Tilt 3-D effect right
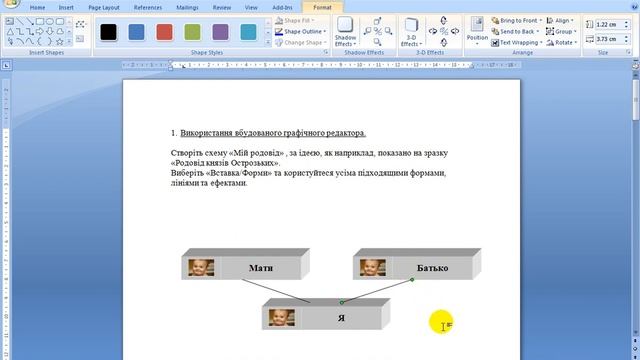The height and width of the screenshot is (360, 640). (455, 31)
